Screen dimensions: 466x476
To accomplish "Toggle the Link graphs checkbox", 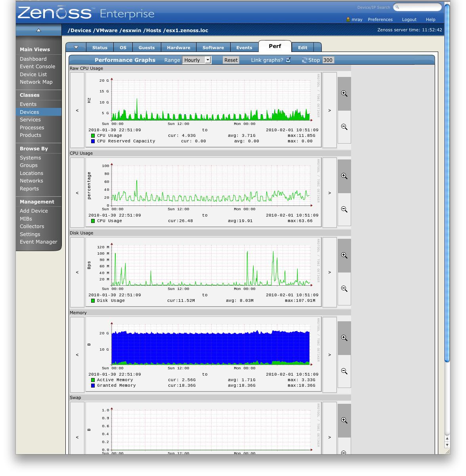I will point(288,60).
